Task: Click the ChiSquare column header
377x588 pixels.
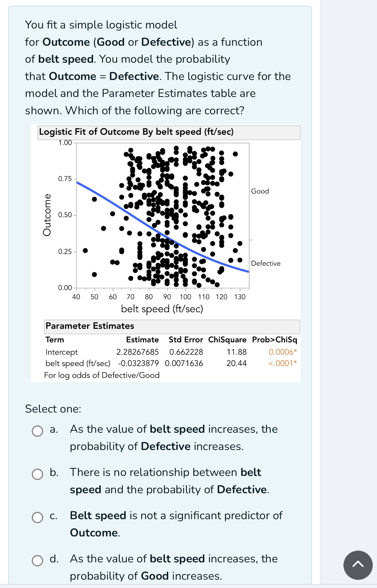Action: [226, 340]
